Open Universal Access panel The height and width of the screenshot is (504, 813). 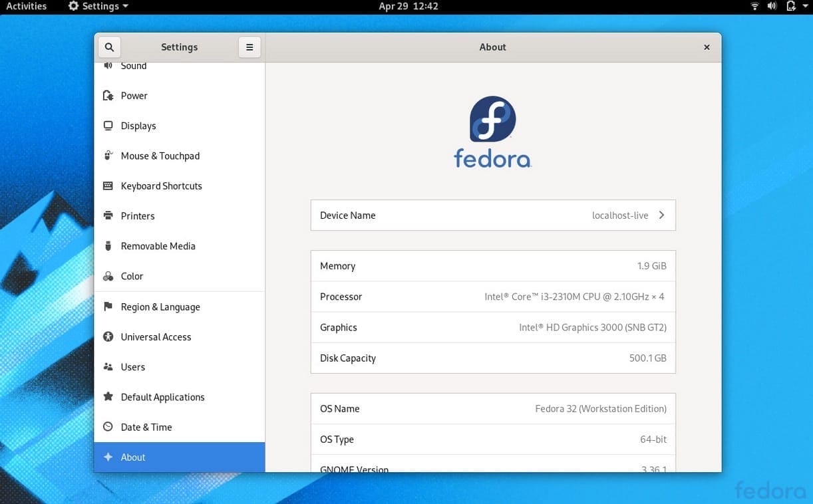180,337
